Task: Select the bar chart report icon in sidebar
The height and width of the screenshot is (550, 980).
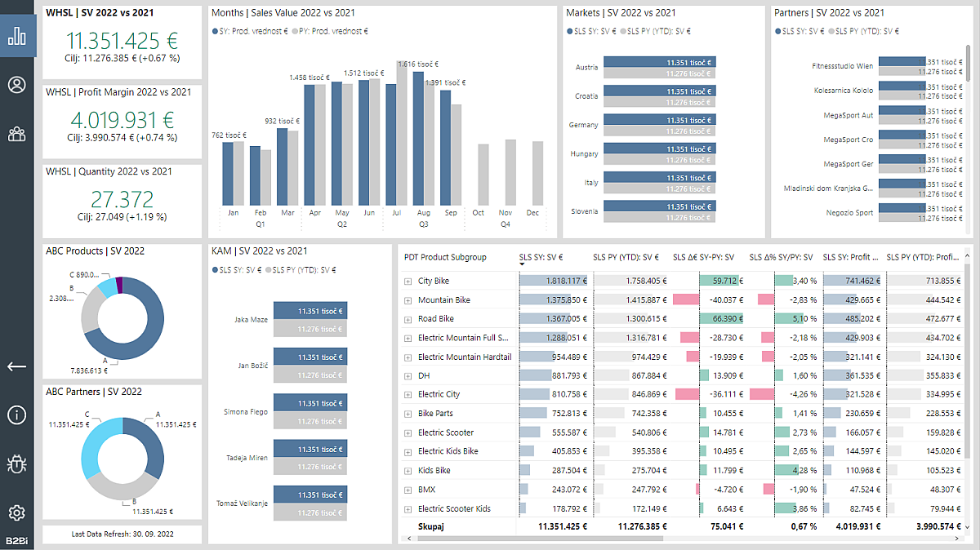Action: [16, 36]
